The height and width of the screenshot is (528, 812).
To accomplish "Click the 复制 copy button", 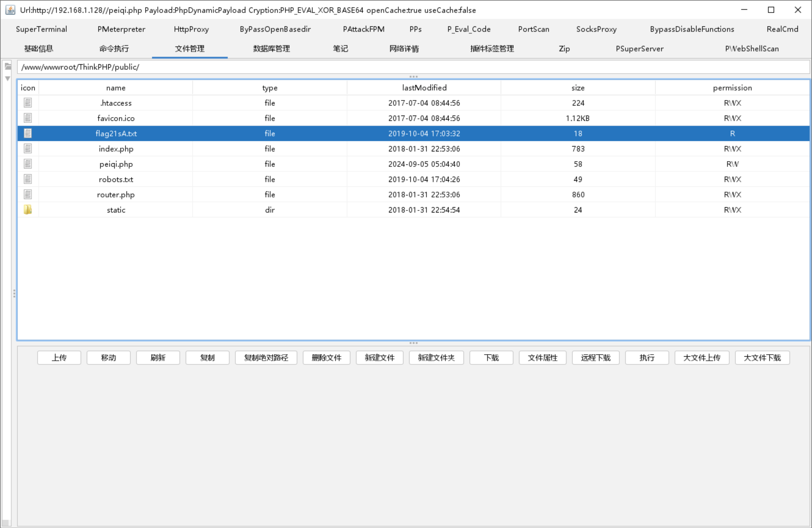I will coord(208,358).
